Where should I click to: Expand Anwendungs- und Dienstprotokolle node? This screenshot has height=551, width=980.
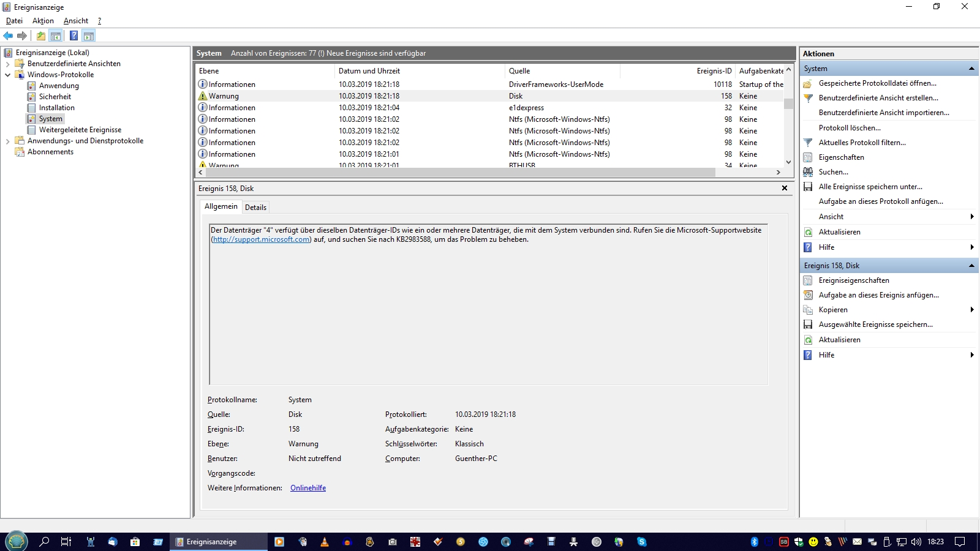[7, 141]
